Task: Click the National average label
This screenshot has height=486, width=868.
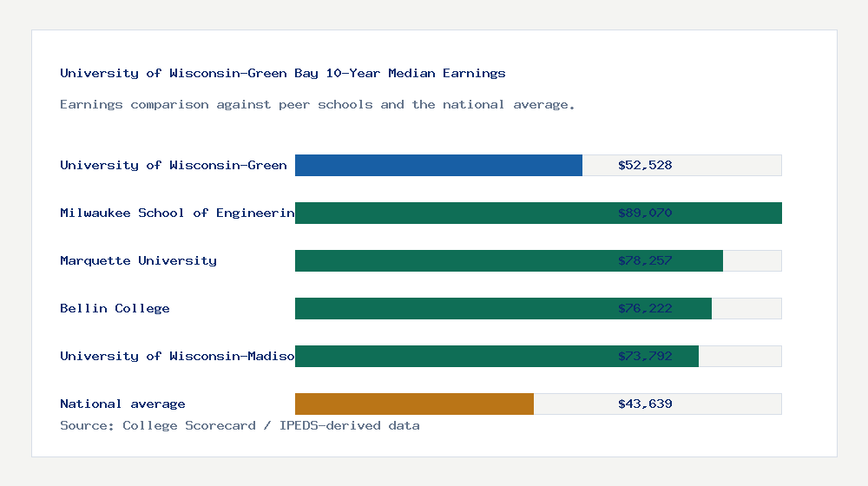Action: pos(122,404)
